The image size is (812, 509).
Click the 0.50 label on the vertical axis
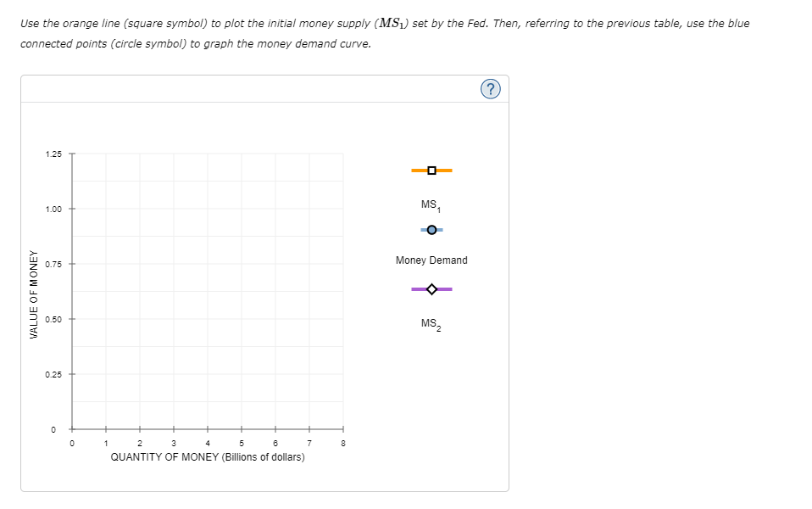pyautogui.click(x=53, y=318)
